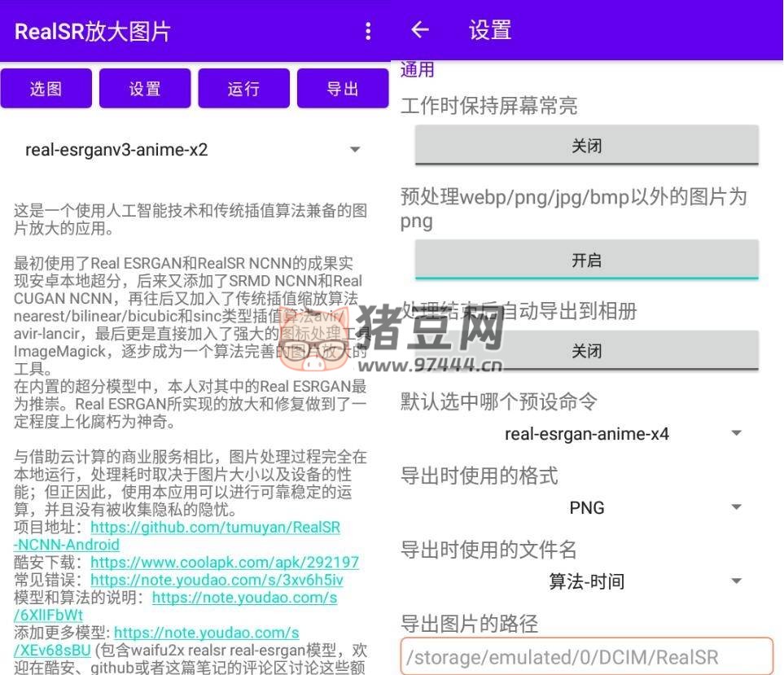The height and width of the screenshot is (675, 784).
Task: Open the 常见错误 youdao note link
Action: coord(217,581)
